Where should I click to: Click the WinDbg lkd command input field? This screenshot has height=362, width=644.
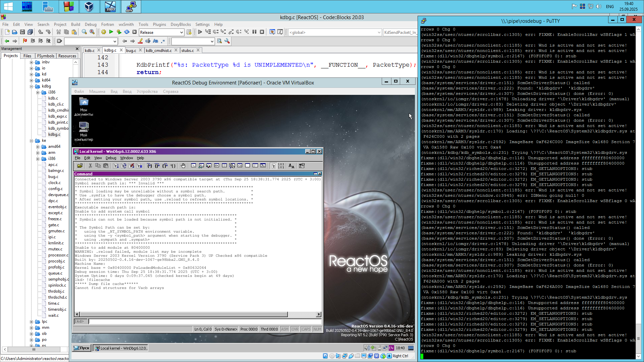201,321
